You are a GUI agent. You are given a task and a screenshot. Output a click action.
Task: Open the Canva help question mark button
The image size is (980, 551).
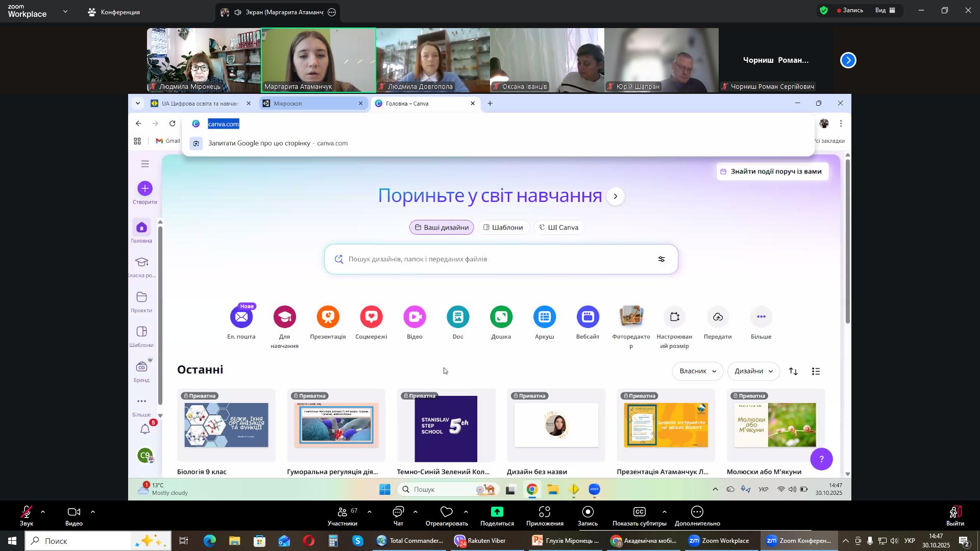pos(821,459)
